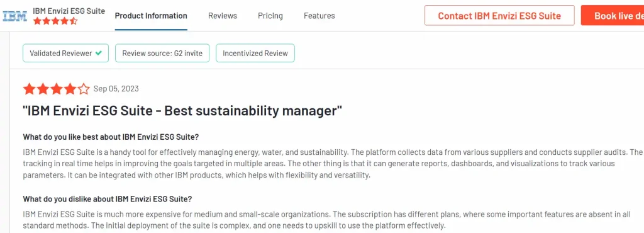This screenshot has width=644, height=233.
Task: Click the empty fifth star in review rating
Action: pos(84,89)
